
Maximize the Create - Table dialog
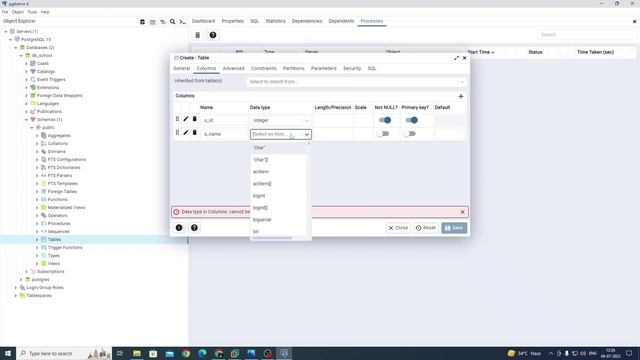(x=456, y=58)
